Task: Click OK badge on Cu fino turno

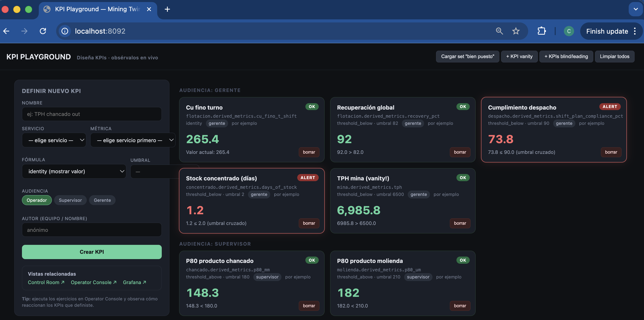Action: point(312,106)
